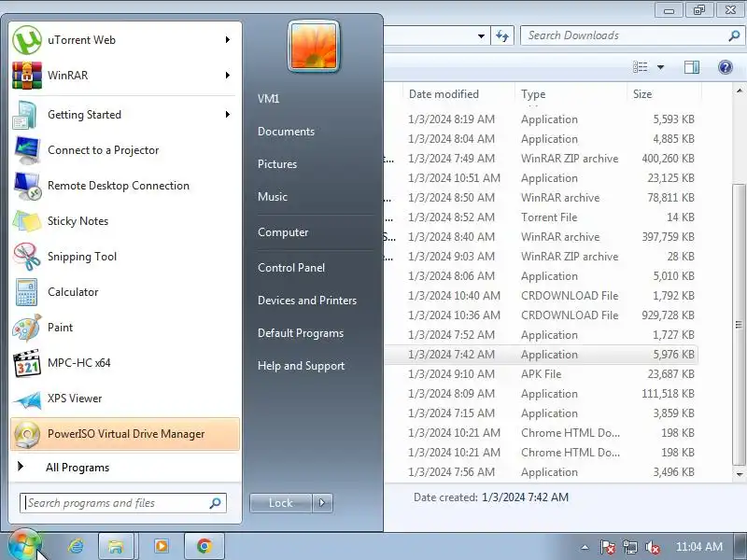Open the view options dropdown arrow
Image resolution: width=747 pixels, height=560 pixels.
661,67
